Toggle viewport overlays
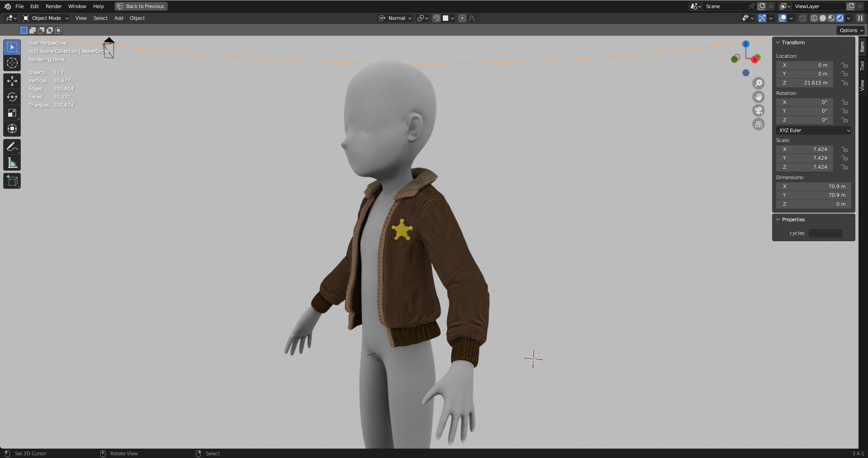868x458 pixels. click(783, 18)
